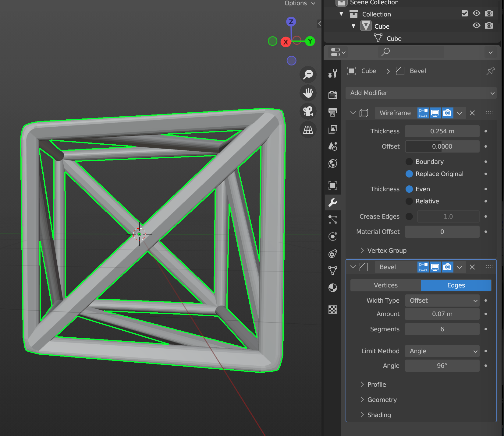Enable Relative thickness option
This screenshot has width=504, height=436.
(409, 201)
